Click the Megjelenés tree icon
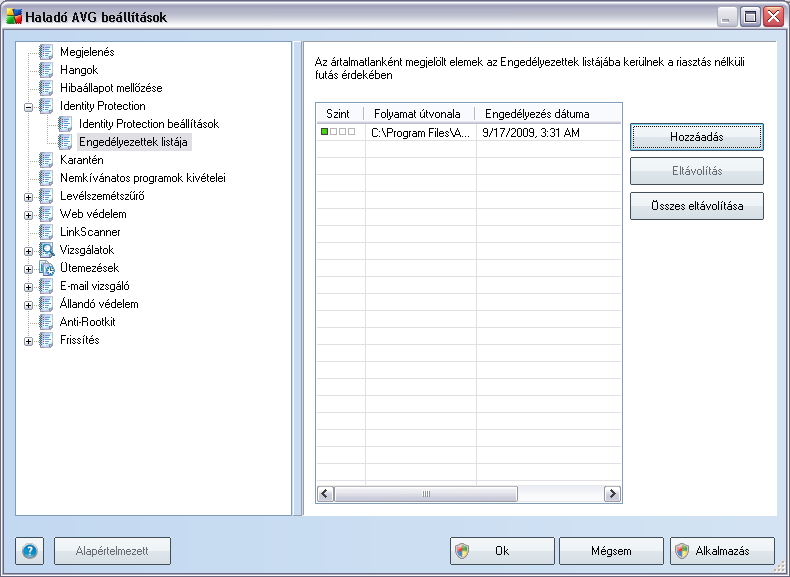The height and width of the screenshot is (577, 790). point(46,51)
